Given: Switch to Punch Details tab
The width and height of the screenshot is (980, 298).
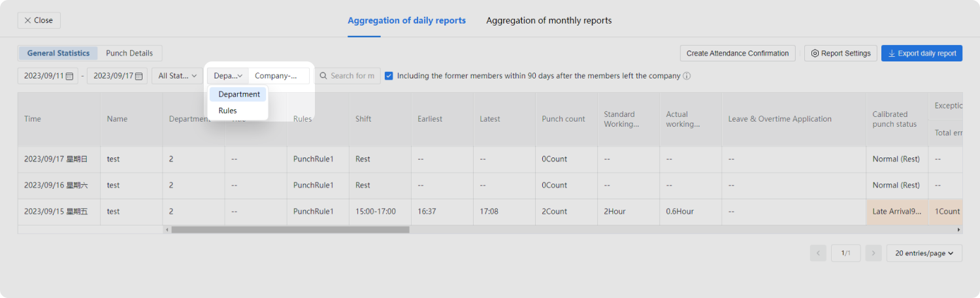Looking at the screenshot, I should [x=129, y=54].
